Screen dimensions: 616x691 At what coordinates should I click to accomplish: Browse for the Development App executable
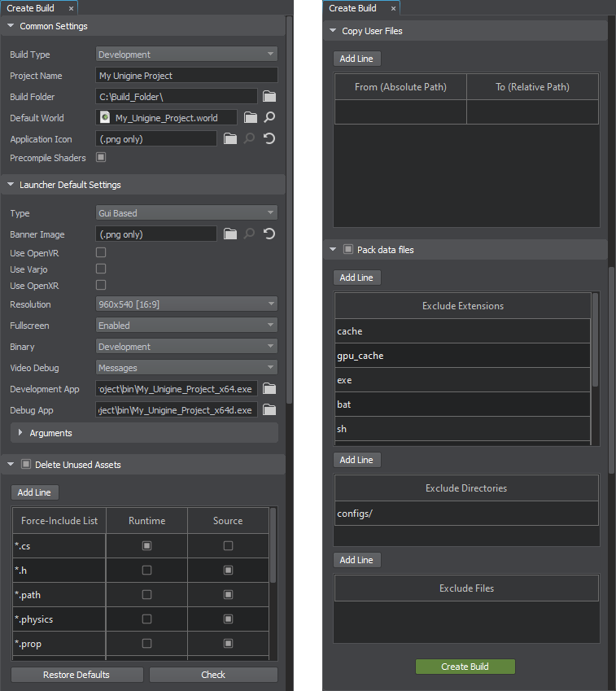pyautogui.click(x=269, y=389)
